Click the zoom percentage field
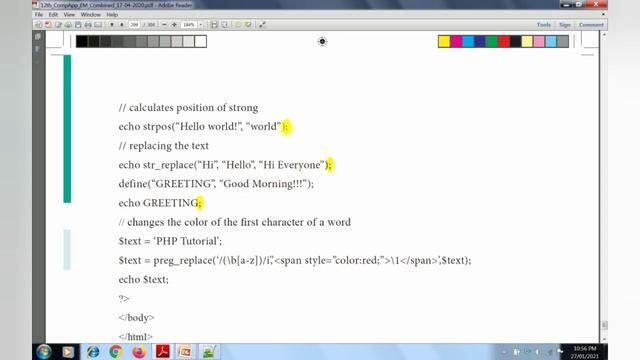Viewport: 640px width, 360px height. pos(189,25)
